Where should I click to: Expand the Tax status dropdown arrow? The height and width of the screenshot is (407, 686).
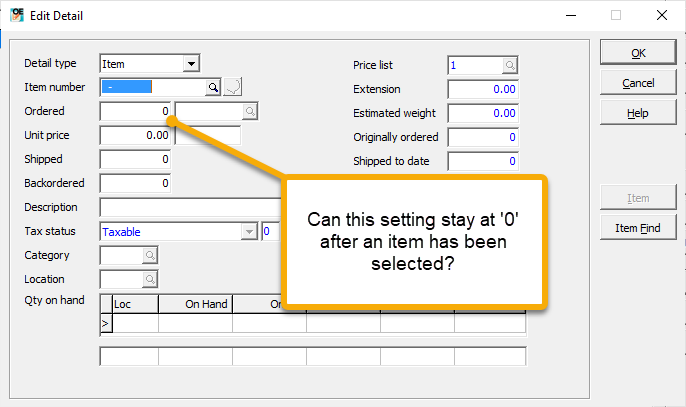coord(249,232)
